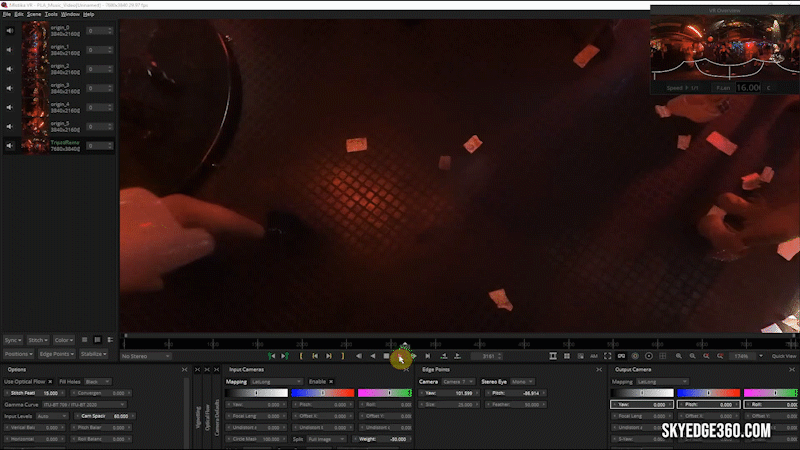Toggle fullscreen viewer icon
Viewport: 800px width, 450px height.
coord(608,356)
